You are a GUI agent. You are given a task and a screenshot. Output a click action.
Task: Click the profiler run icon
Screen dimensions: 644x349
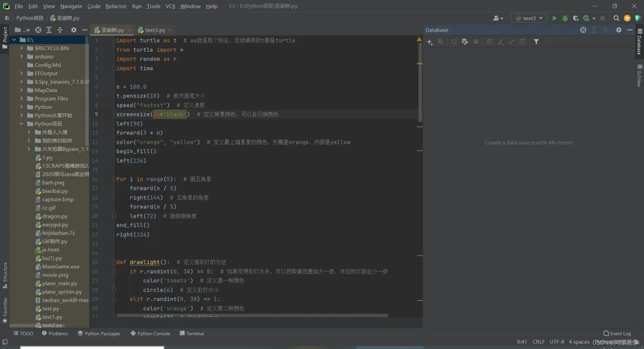tap(586, 18)
